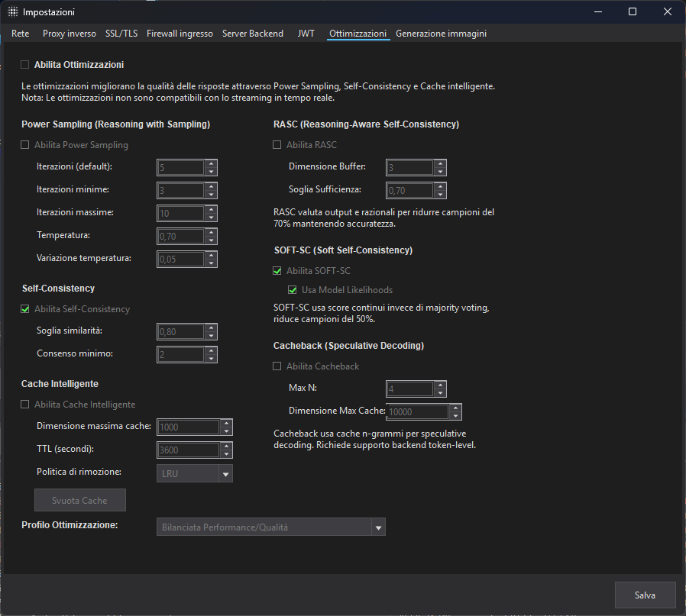Select the Server Backend tab
This screenshot has width=686, height=616.
pyautogui.click(x=252, y=34)
